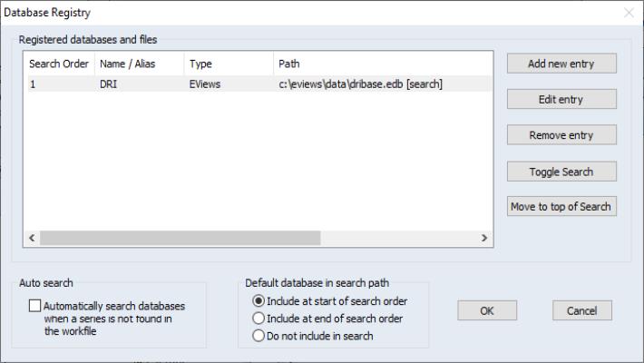Select Do not include in search
The width and height of the screenshot is (644, 363).
point(259,336)
